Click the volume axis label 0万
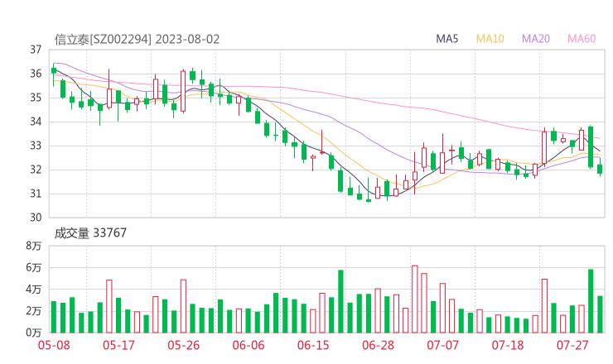Image resolution: width=613 pixels, height=364 pixels. point(34,333)
